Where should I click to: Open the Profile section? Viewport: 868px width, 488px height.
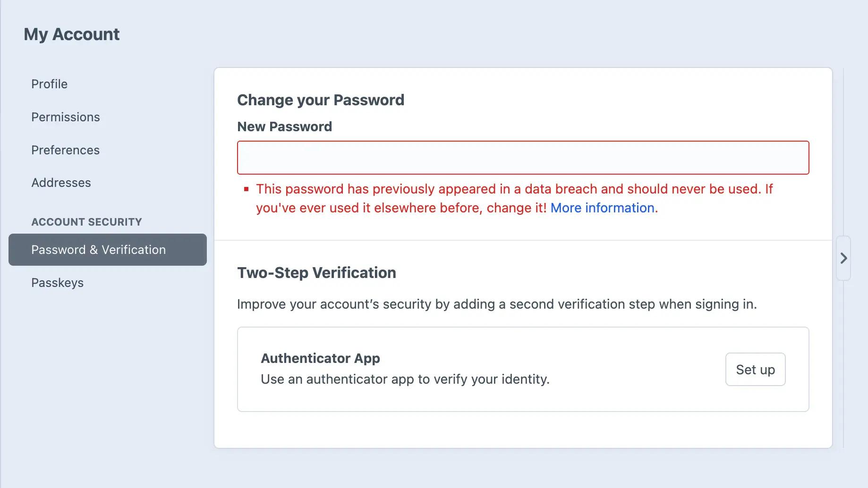pos(49,84)
